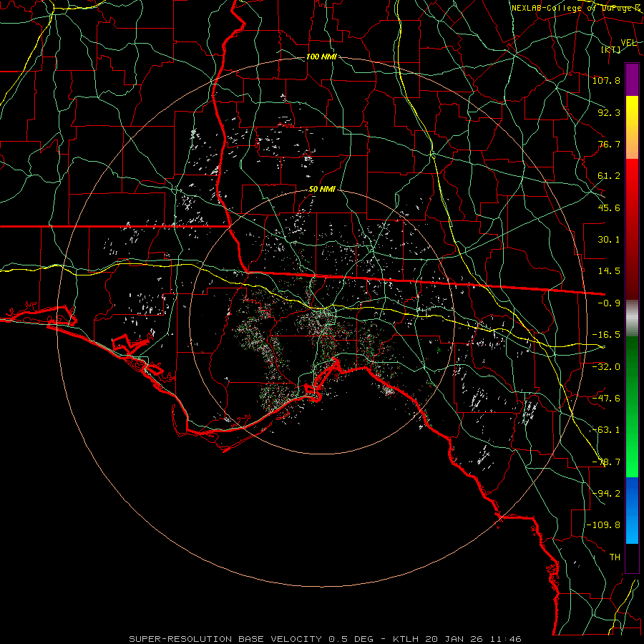Click the 30.1 velocity scale value
This screenshot has width=644, height=644.
pyautogui.click(x=609, y=240)
